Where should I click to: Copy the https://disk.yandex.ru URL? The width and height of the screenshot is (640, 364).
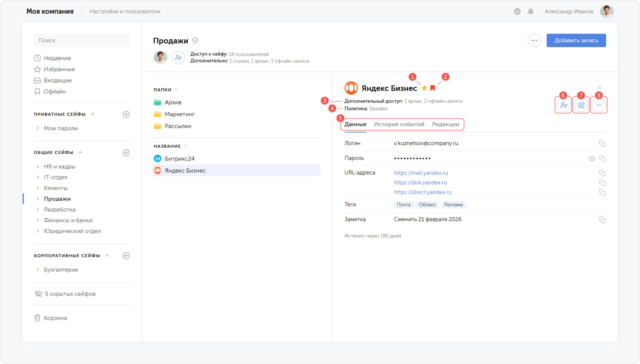coord(602,182)
